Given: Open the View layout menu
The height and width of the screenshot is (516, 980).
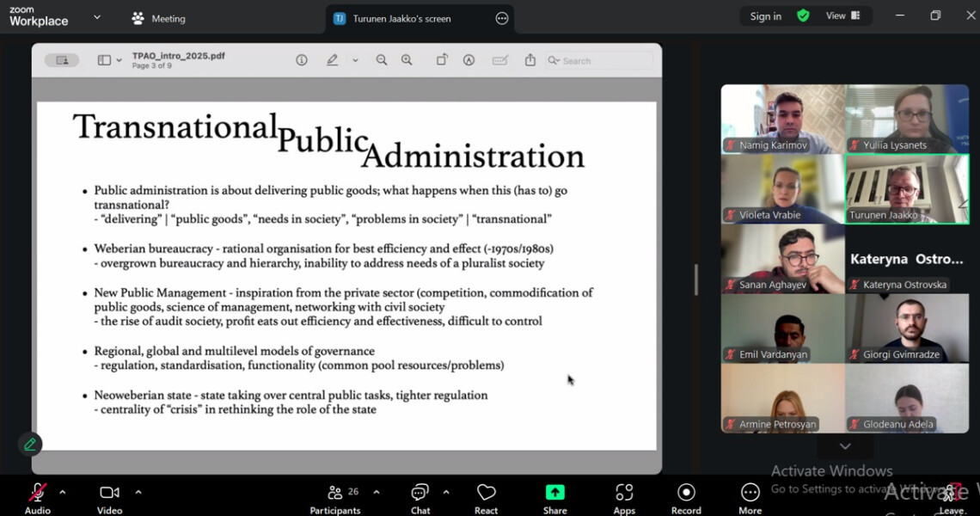Looking at the screenshot, I should coord(842,15).
